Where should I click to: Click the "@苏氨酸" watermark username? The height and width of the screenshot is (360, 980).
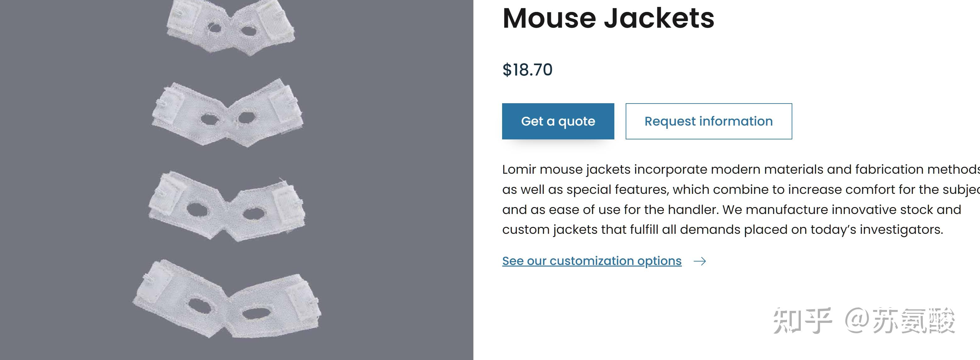900,321
